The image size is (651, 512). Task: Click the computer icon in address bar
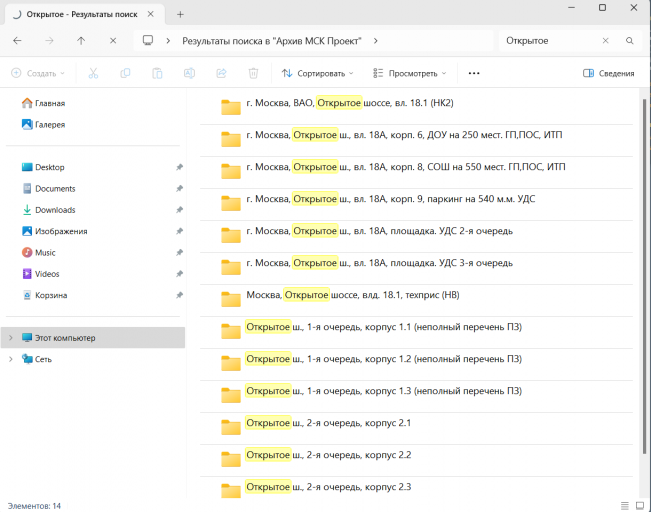click(148, 40)
